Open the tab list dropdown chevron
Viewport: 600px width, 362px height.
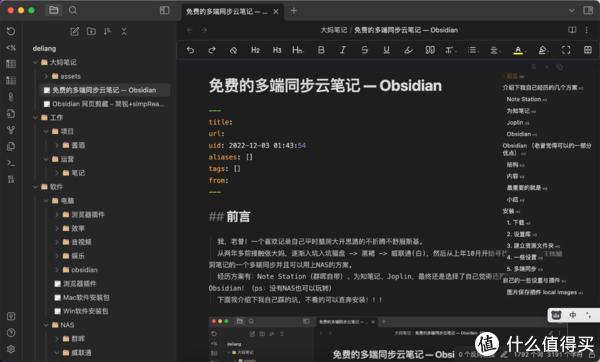click(x=572, y=11)
